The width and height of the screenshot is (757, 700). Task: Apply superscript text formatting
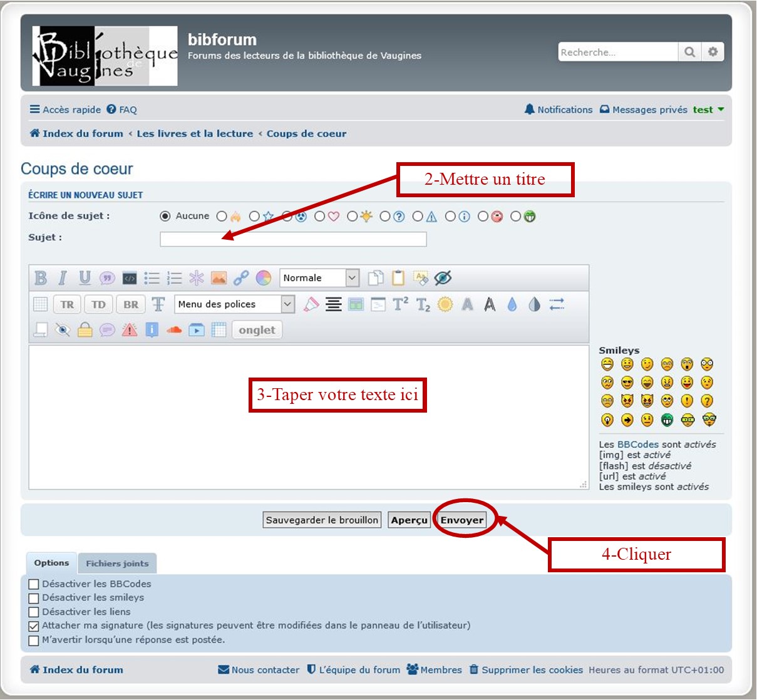pos(400,304)
